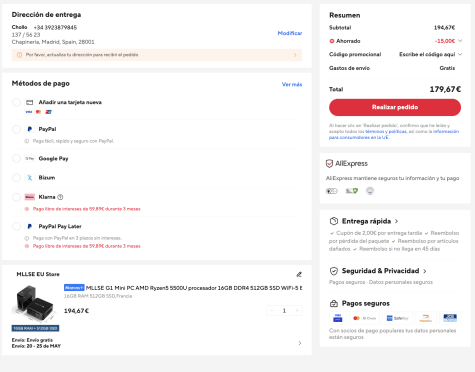Choose PayPal radio button

(16, 129)
